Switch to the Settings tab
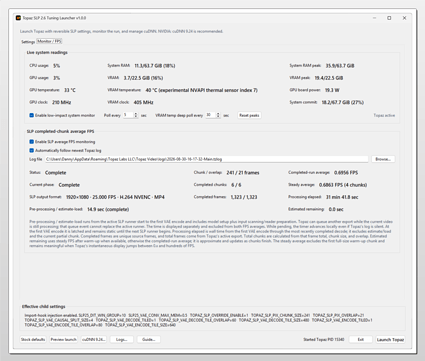 click(x=28, y=42)
